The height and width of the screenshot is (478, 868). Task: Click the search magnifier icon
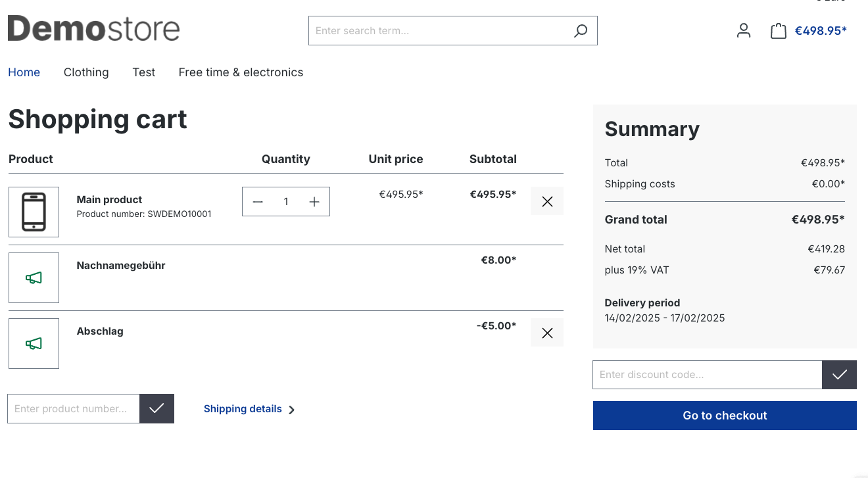(x=580, y=31)
